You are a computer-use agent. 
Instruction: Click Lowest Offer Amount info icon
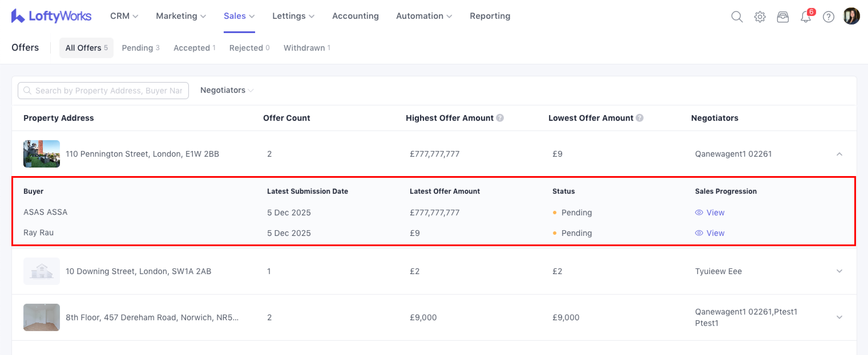coord(639,118)
